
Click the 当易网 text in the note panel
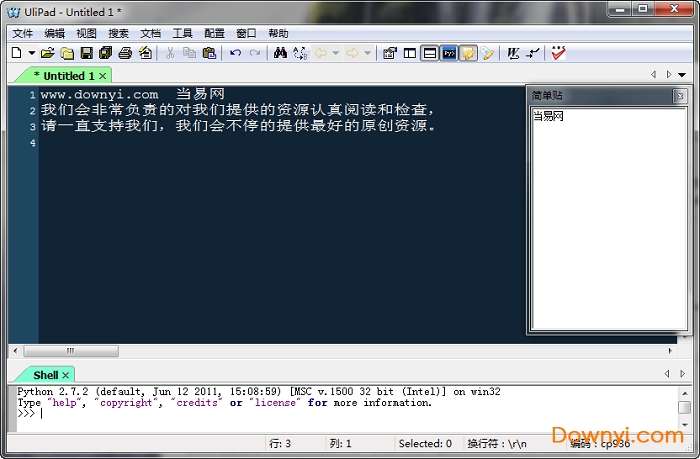click(548, 117)
